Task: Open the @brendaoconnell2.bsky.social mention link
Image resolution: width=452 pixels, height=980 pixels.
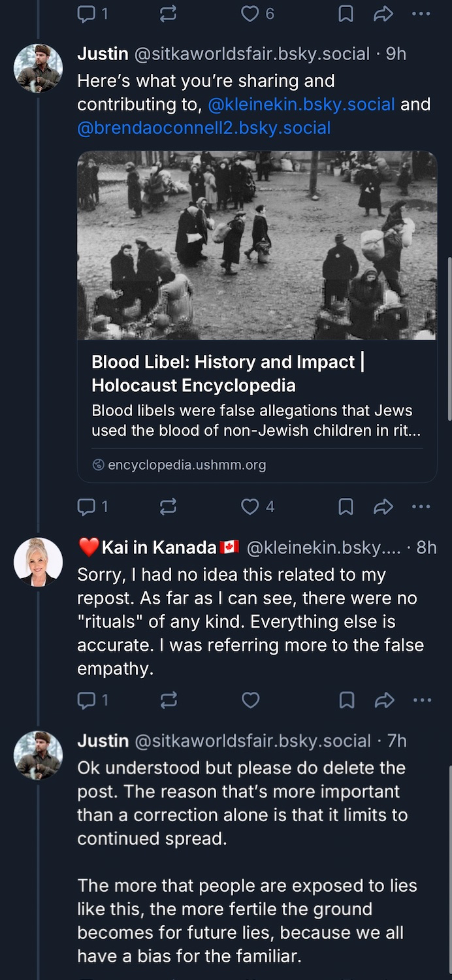Action: 204,128
